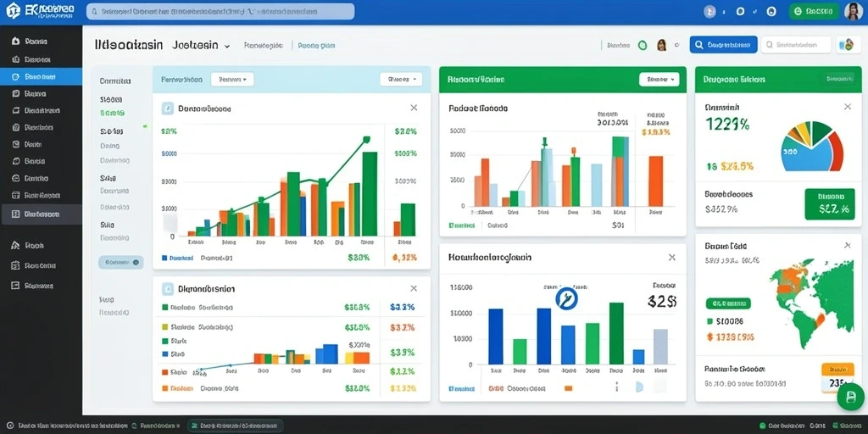Click the purple circle icon in the top bar

pyautogui.click(x=711, y=11)
